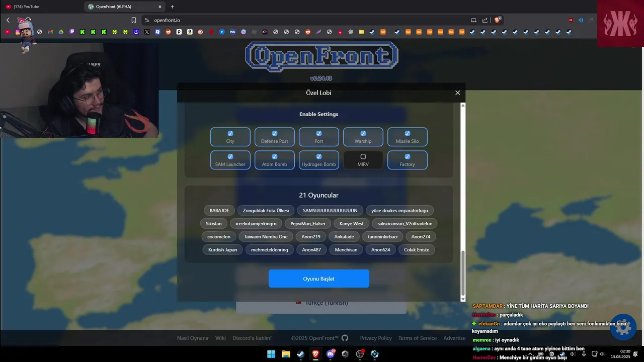
Task: Toggle the Defense Post setting
Action: [275, 137]
